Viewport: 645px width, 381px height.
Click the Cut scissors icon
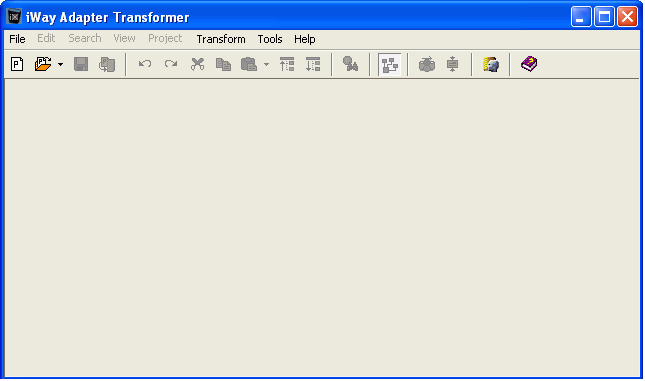[197, 64]
